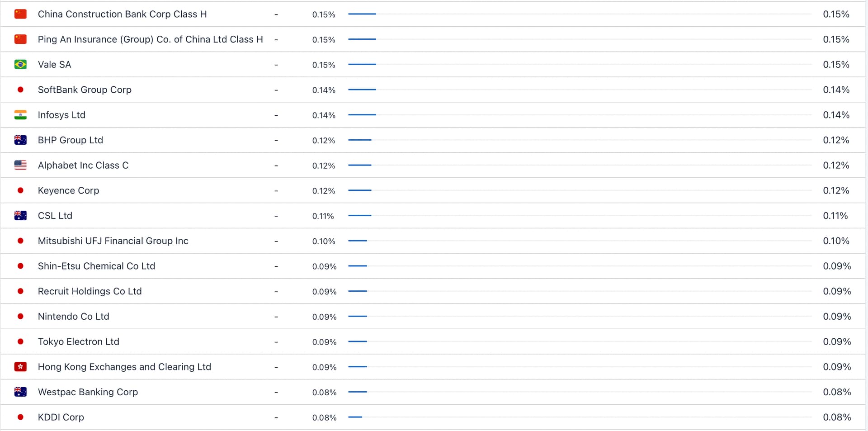Screen dimensions: 868x431
Task: Click the US flag next to Alphabet Inc
Action: pos(20,165)
